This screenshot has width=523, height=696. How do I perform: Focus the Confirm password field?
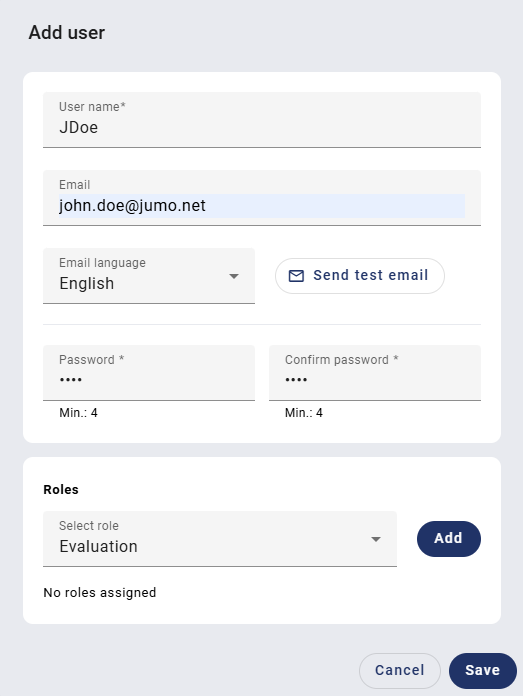(x=375, y=373)
